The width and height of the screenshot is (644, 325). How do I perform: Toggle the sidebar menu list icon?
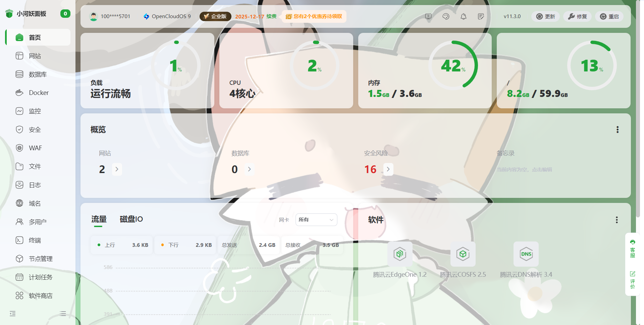(63, 314)
